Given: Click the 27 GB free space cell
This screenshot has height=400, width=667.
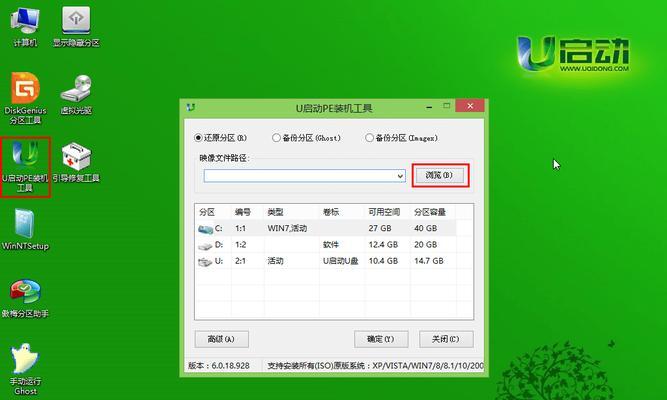Looking at the screenshot, I should [x=380, y=229].
